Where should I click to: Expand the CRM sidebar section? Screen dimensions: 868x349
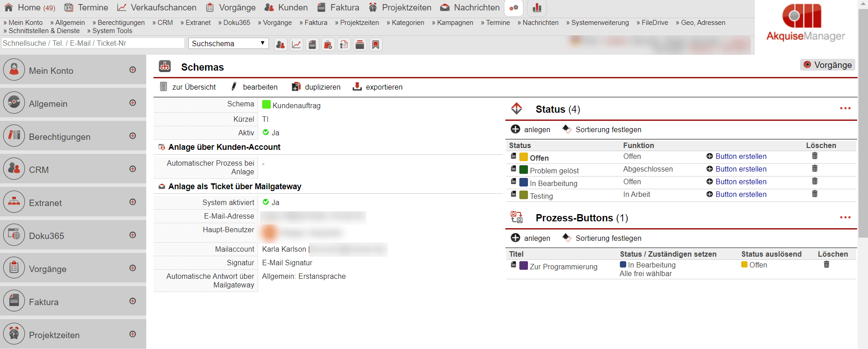(132, 169)
